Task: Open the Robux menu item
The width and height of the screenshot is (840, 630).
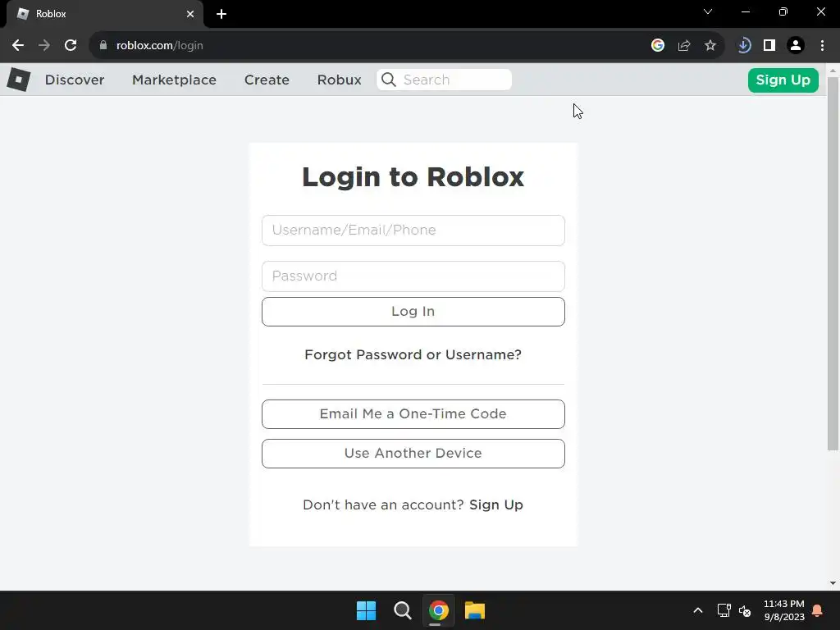Action: point(339,80)
